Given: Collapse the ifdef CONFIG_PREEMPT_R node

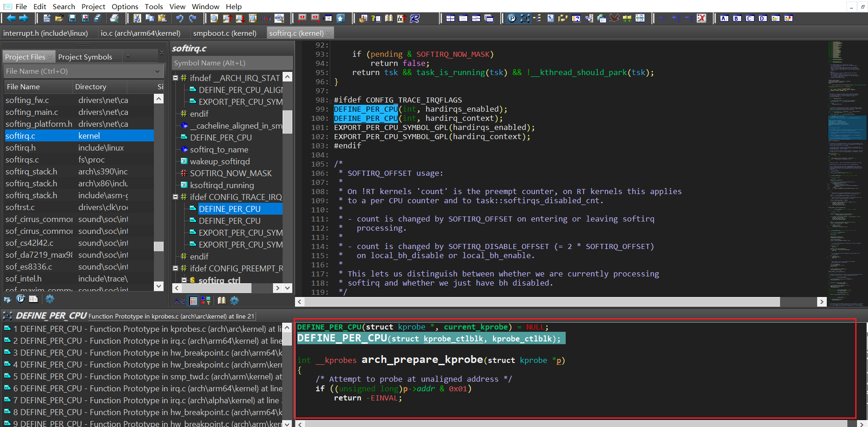Looking at the screenshot, I should point(175,269).
